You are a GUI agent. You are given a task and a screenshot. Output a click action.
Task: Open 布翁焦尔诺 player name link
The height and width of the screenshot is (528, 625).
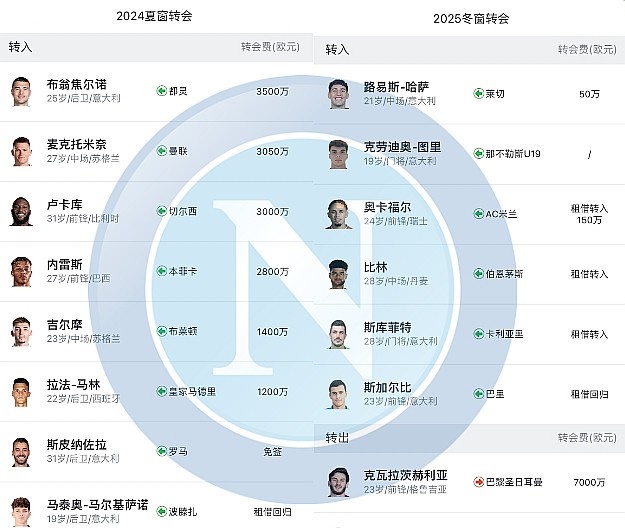click(x=76, y=85)
